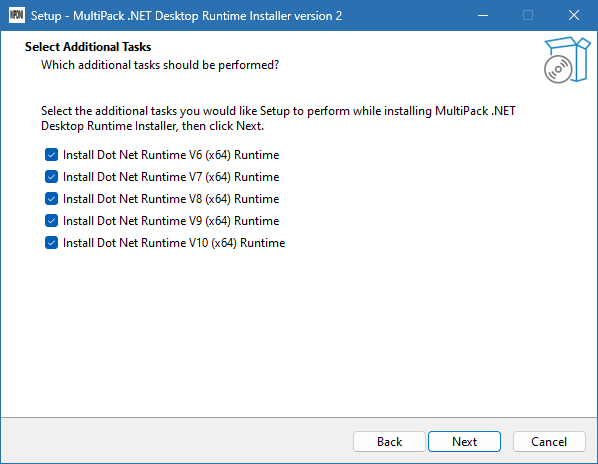The width and height of the screenshot is (598, 464).
Task: Go Back to the previous page
Action: (389, 442)
